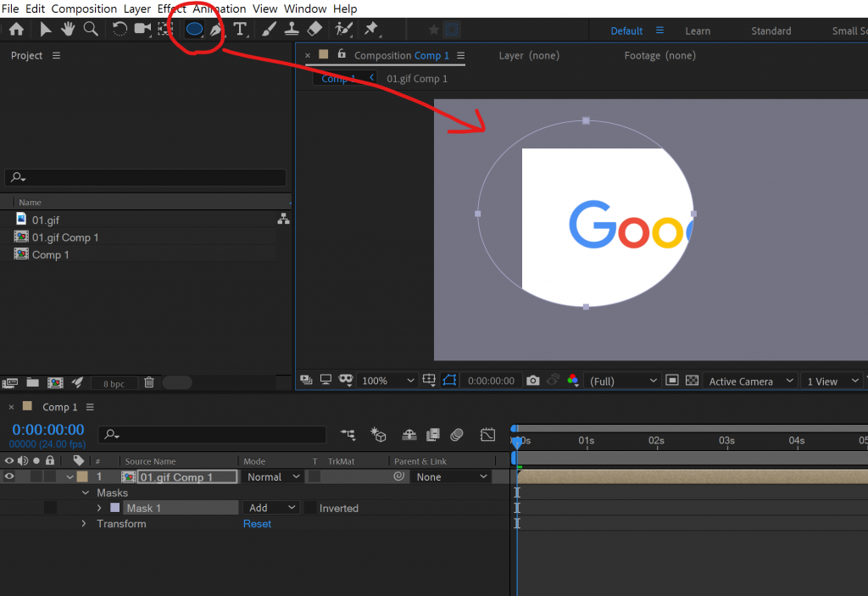Create a new folder in Project panel
Screen dimensions: 868x596
[x=33, y=382]
